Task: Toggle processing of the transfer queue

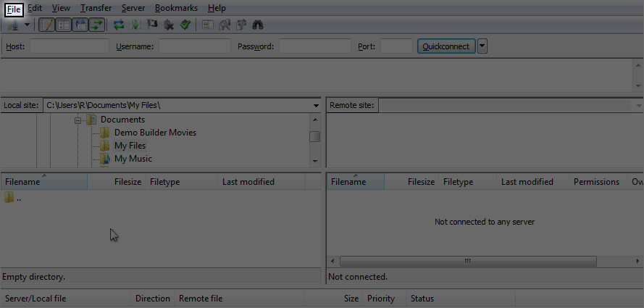Action: [x=135, y=25]
